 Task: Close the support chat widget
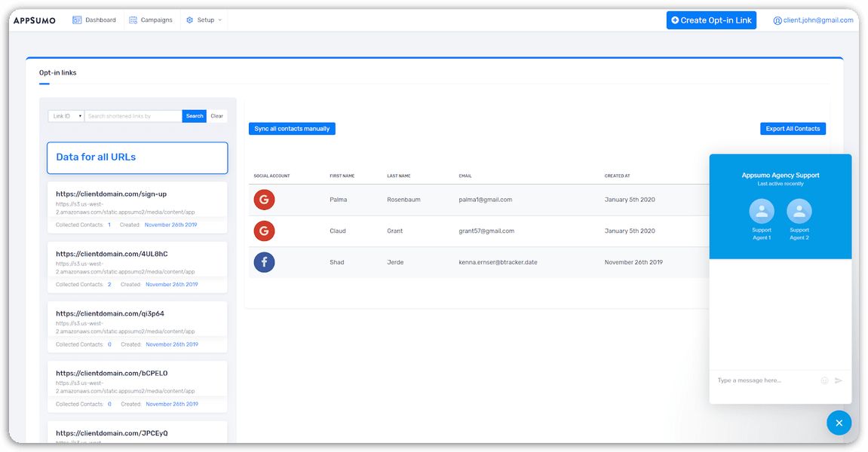(839, 423)
